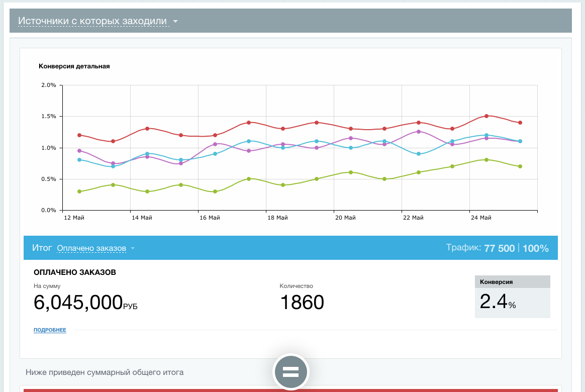Click the green line's first data point
Screen dimensions: 585x392
point(79,191)
